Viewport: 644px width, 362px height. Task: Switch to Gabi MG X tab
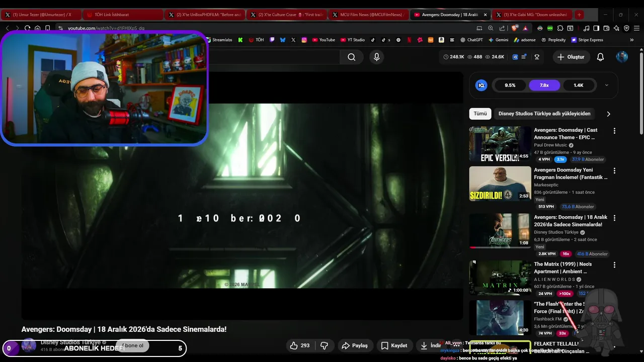pyautogui.click(x=533, y=15)
